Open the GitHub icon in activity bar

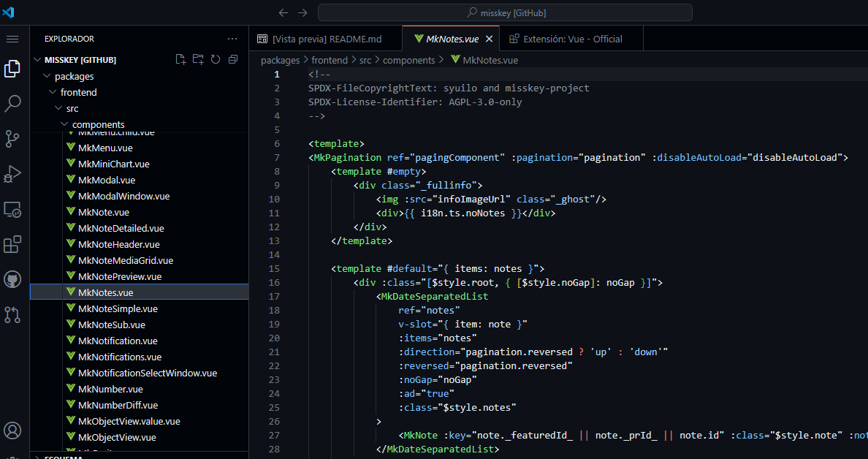coord(12,280)
